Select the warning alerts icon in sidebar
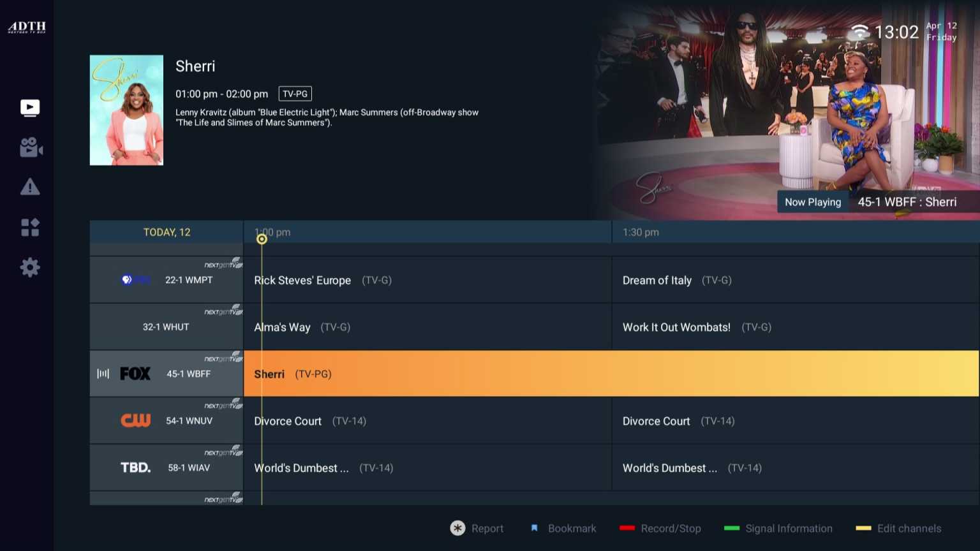 pos(29,187)
